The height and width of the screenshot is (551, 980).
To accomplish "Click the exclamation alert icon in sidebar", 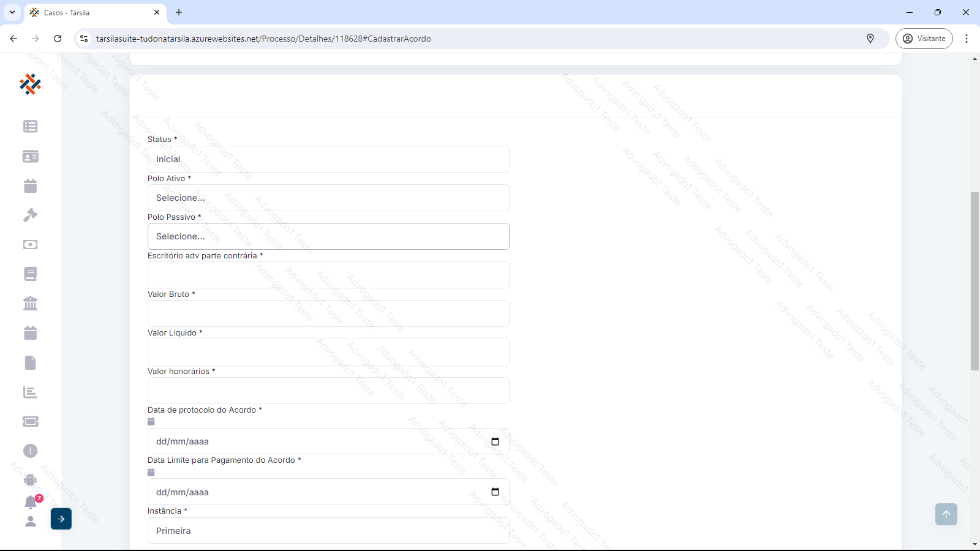I will 30,451.
